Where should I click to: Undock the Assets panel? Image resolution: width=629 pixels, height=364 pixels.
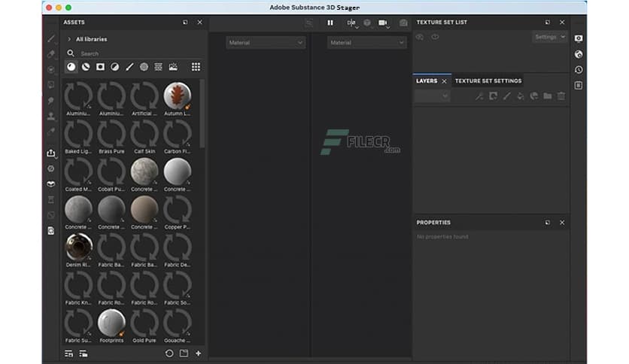[x=185, y=22]
